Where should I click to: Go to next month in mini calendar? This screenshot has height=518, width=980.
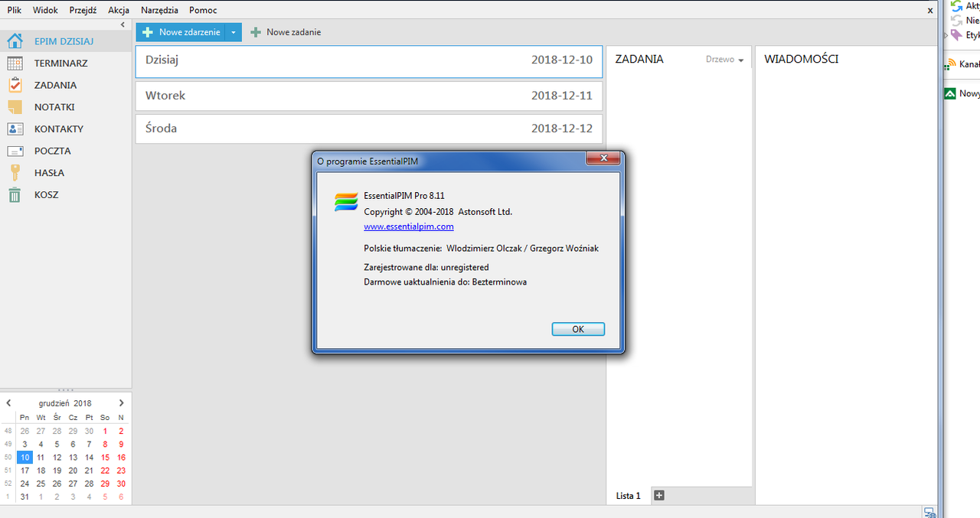(x=121, y=403)
